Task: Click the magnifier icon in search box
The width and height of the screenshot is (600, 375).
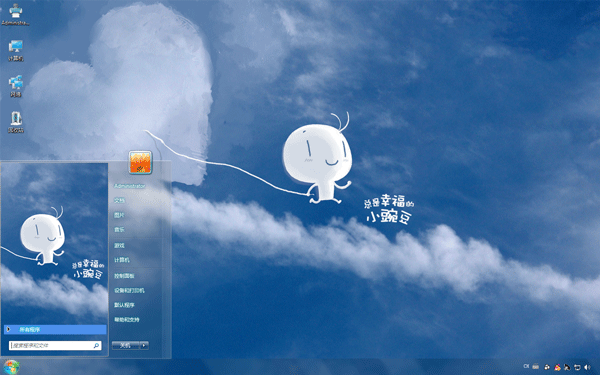Action: pyautogui.click(x=96, y=346)
